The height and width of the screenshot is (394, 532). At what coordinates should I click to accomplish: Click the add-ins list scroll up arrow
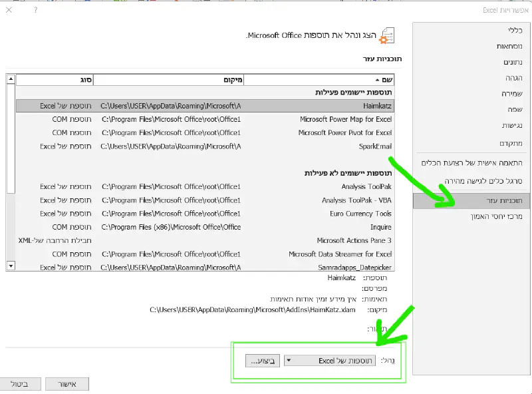click(x=11, y=79)
